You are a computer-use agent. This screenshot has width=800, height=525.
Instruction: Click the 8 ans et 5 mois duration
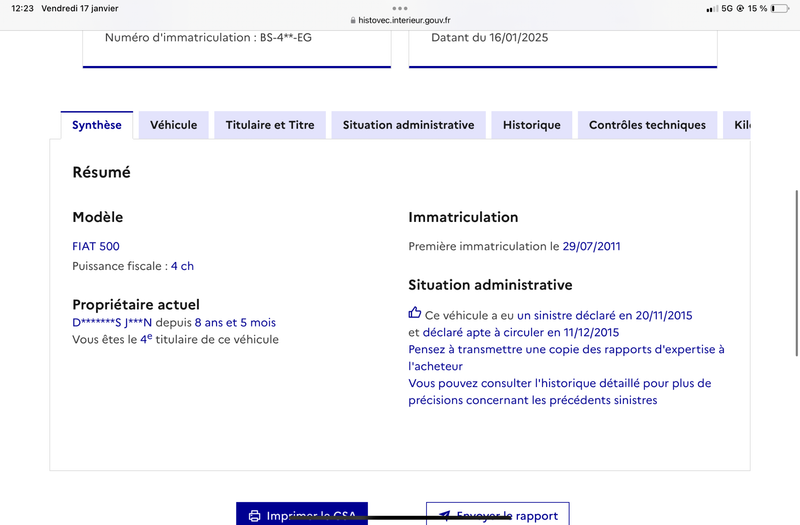(235, 322)
